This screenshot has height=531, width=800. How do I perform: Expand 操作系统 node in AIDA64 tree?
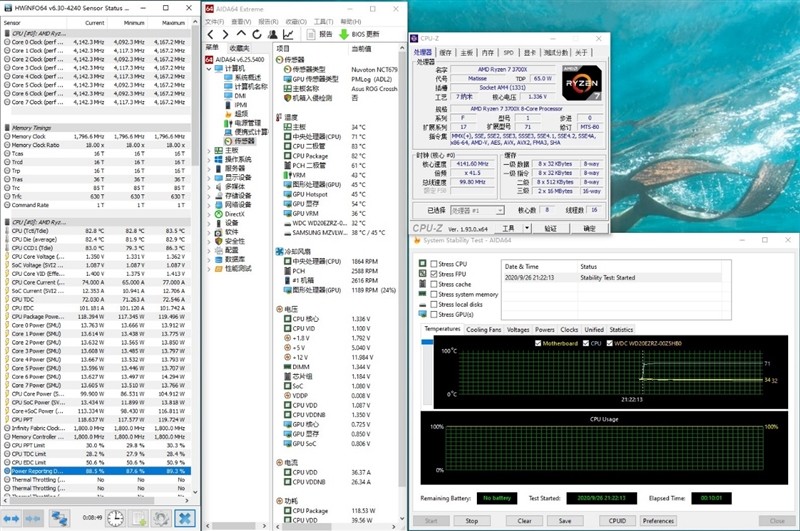pos(209,160)
